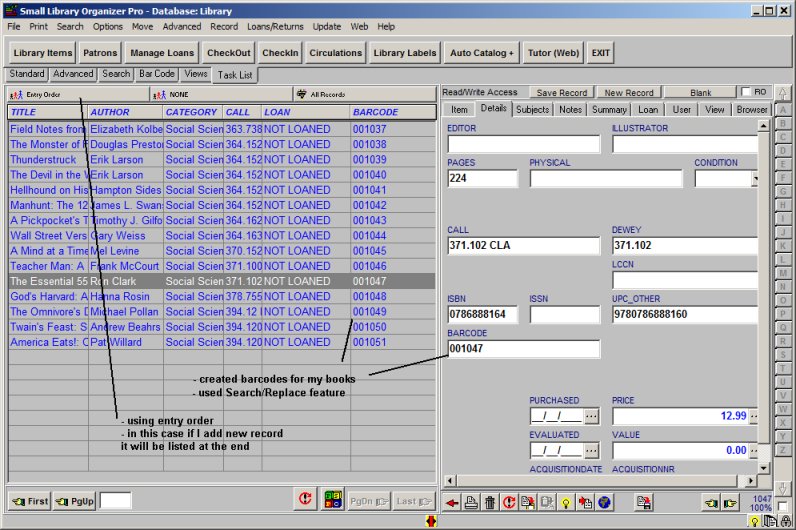The height and width of the screenshot is (530, 796).
Task: Click the down arrow below alphabet index
Action: coord(783,488)
